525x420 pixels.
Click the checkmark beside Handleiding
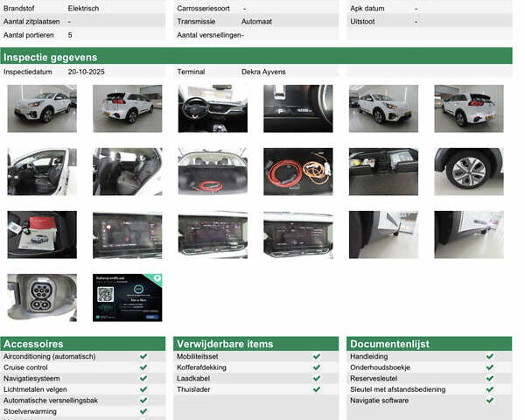[x=490, y=356]
